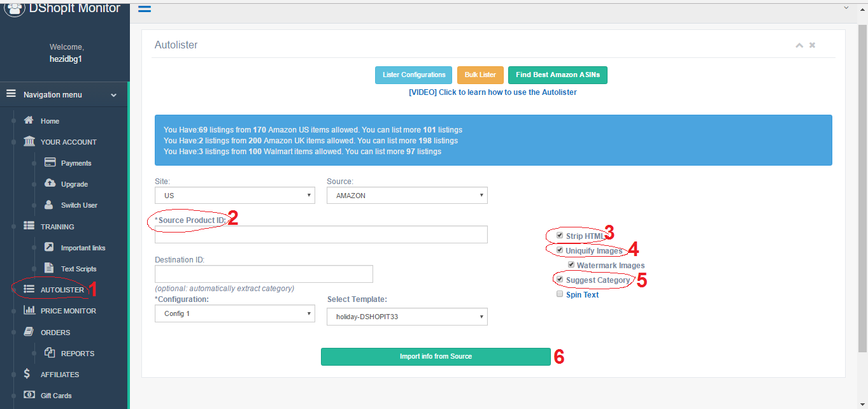This screenshot has height=409, width=868.
Task: Open AFFILIATES in the sidebar
Action: 60,375
